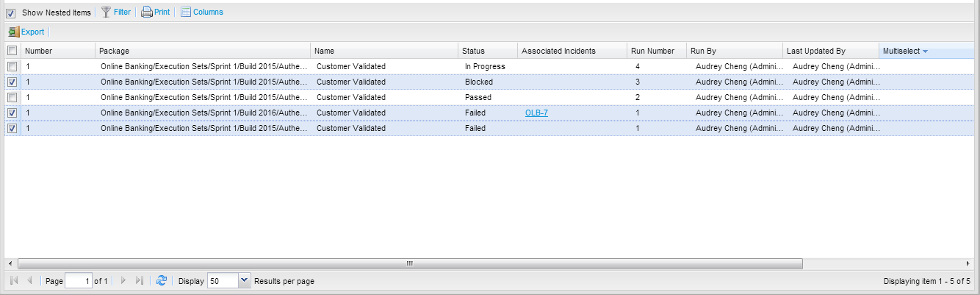980x295 pixels.
Task: Click the horizontal scrollbar thumb
Action: [x=410, y=263]
